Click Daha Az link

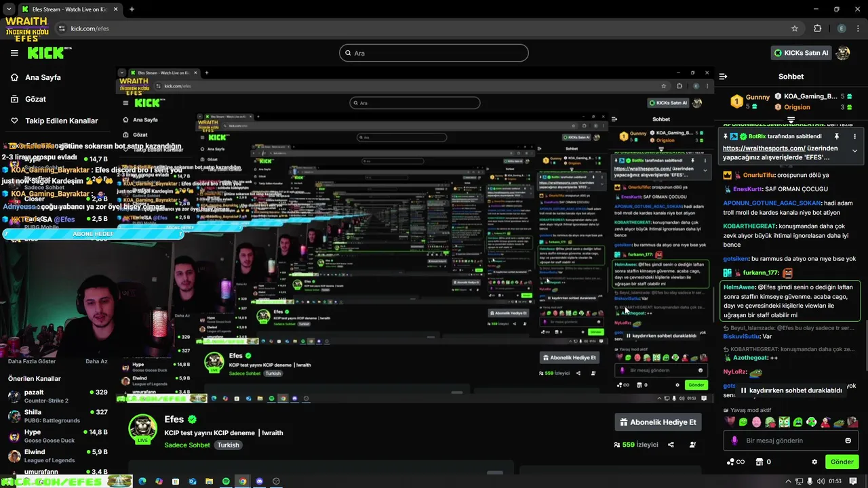pos(96,361)
